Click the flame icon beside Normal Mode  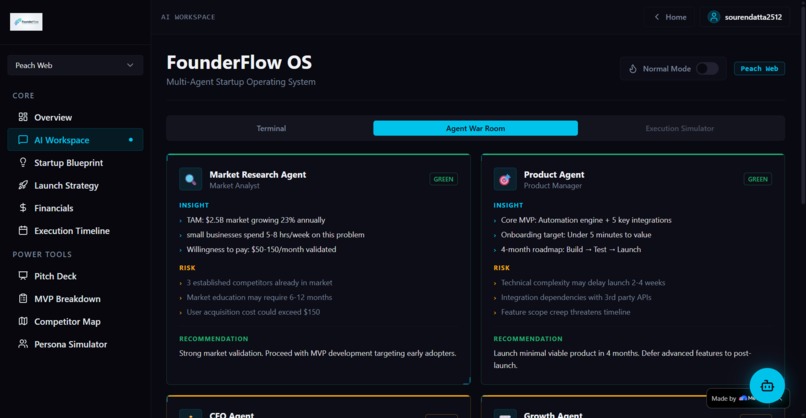coord(633,68)
